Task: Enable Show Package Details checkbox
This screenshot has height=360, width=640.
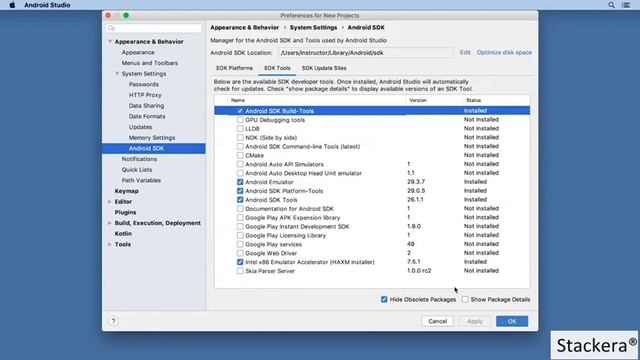Action: pyautogui.click(x=465, y=300)
